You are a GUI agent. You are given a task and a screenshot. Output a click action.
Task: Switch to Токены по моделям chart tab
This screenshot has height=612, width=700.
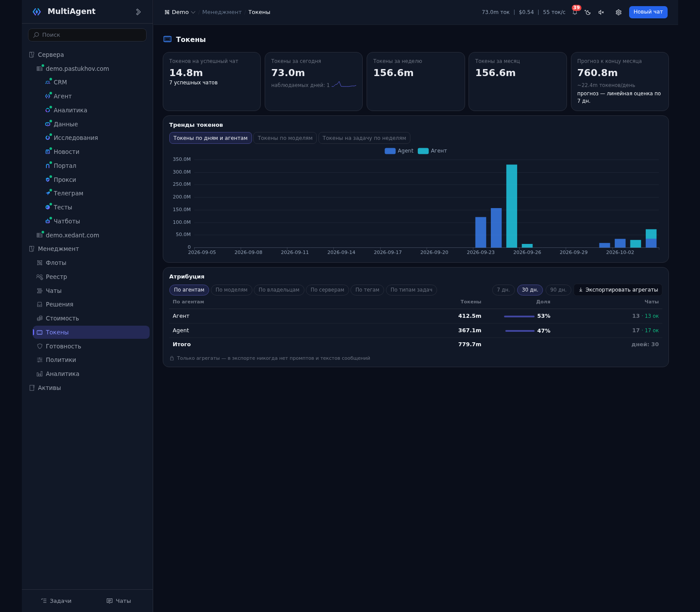point(285,138)
